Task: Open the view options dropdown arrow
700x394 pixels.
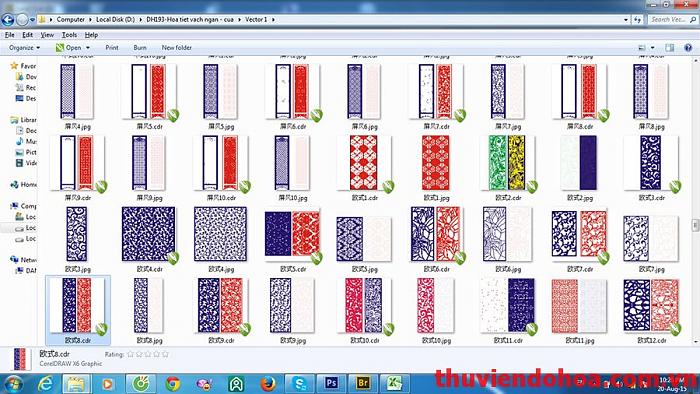Action: 652,47
